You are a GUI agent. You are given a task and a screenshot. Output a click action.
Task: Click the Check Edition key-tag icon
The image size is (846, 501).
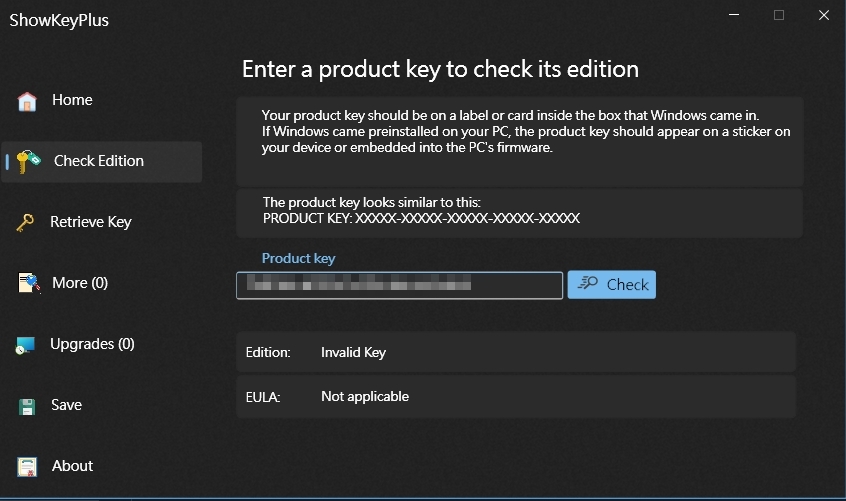pos(28,161)
